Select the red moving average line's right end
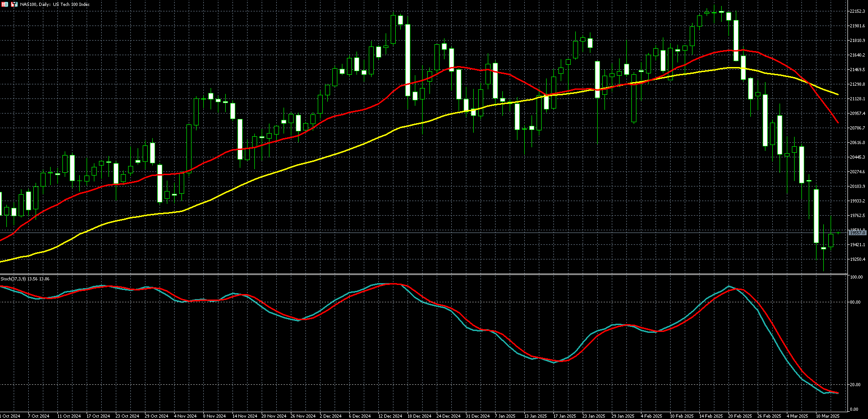This screenshot has height=419, width=868. [837, 122]
